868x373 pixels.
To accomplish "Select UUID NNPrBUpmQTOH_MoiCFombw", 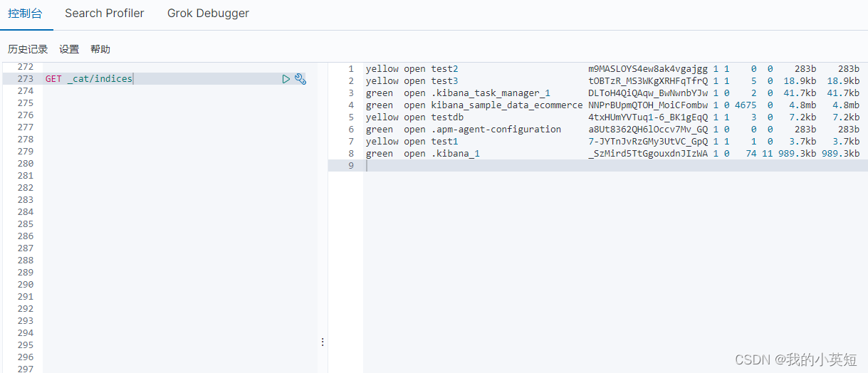I will tap(648, 105).
